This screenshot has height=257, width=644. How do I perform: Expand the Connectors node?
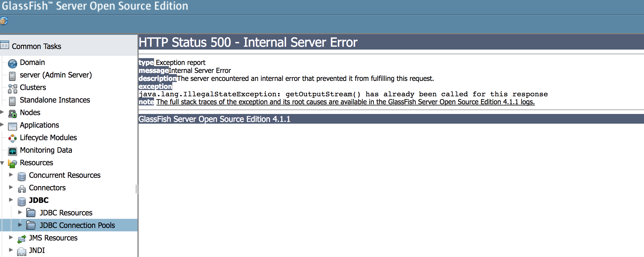point(11,187)
